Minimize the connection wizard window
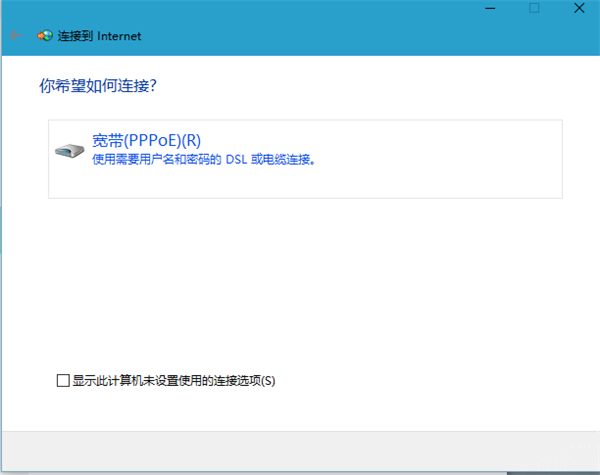 click(489, 8)
